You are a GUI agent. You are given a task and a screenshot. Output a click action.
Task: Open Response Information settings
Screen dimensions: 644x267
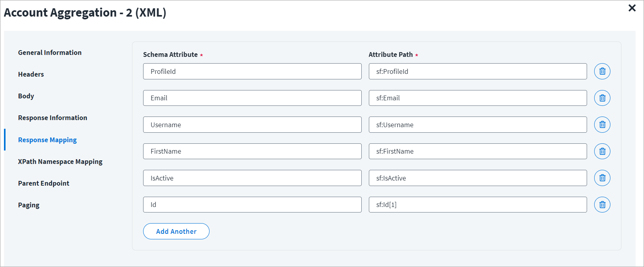point(53,118)
